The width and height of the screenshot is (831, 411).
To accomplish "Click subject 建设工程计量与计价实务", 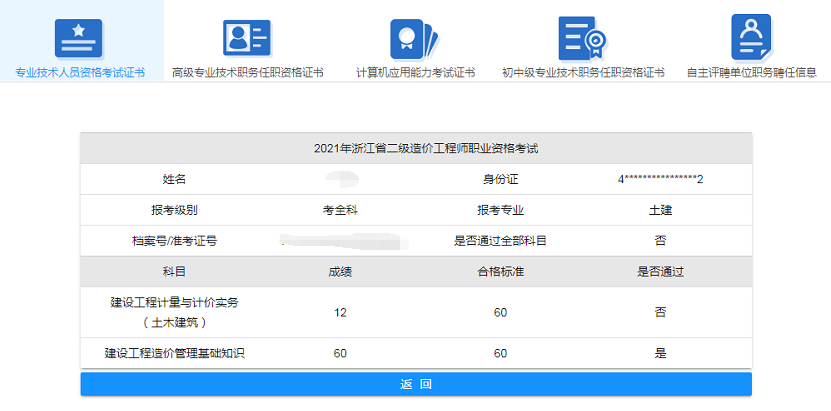I will tap(174, 312).
